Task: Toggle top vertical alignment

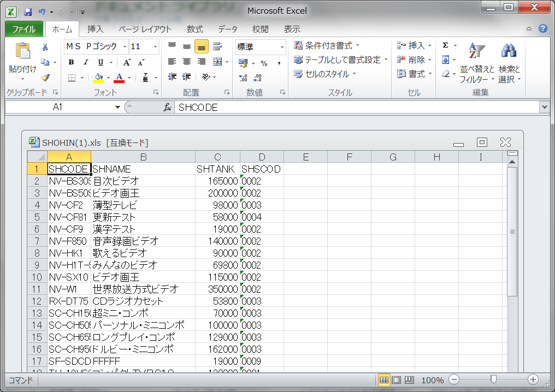Action: [172, 46]
